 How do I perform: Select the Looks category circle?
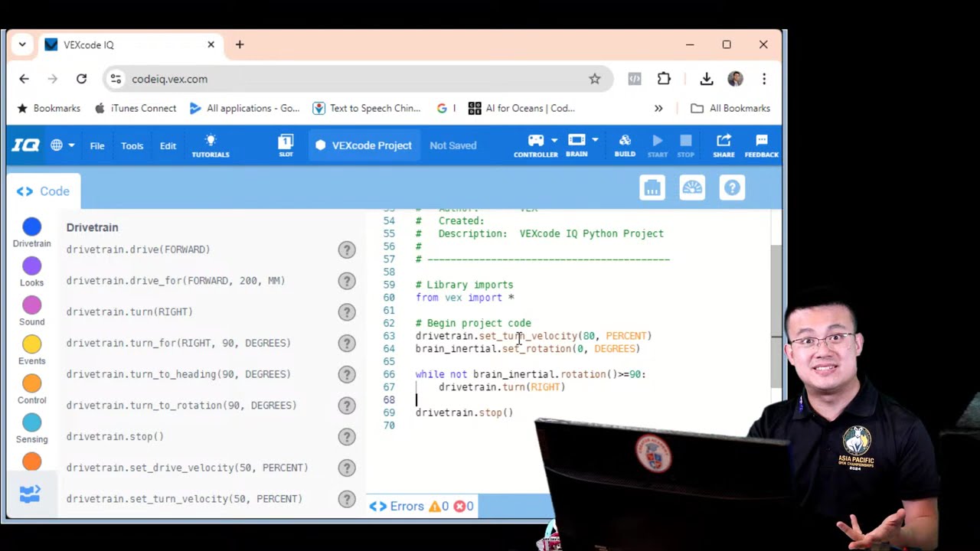click(31, 266)
